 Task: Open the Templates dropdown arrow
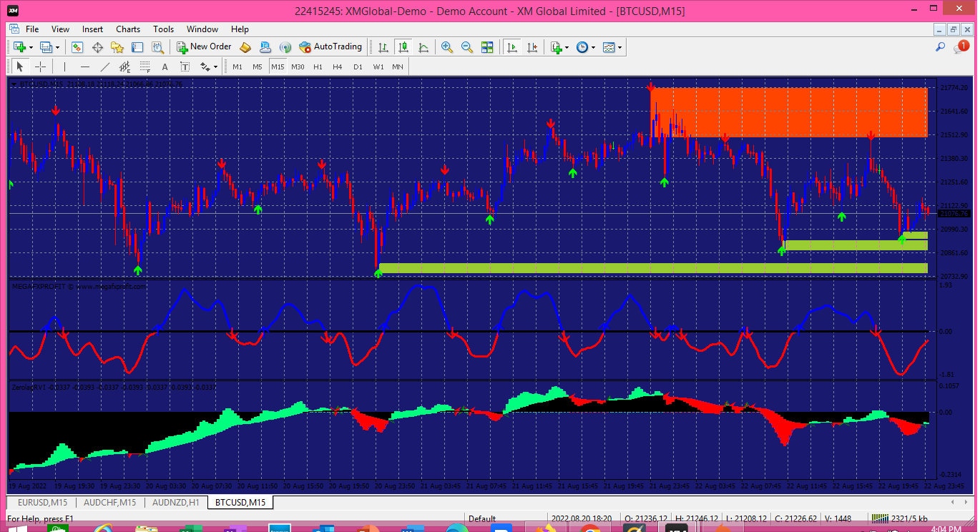click(x=619, y=47)
